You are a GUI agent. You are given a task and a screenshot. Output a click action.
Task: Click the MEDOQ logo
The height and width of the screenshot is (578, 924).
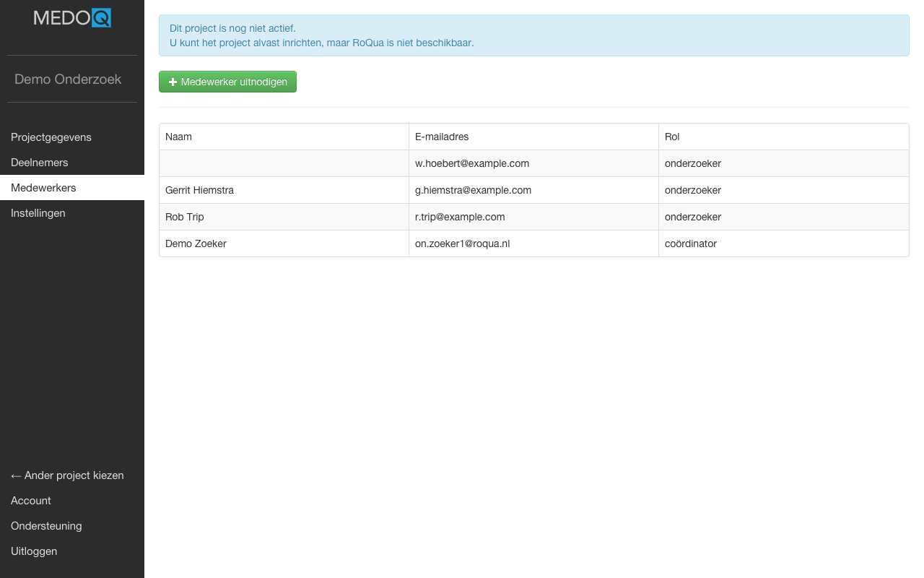72,18
